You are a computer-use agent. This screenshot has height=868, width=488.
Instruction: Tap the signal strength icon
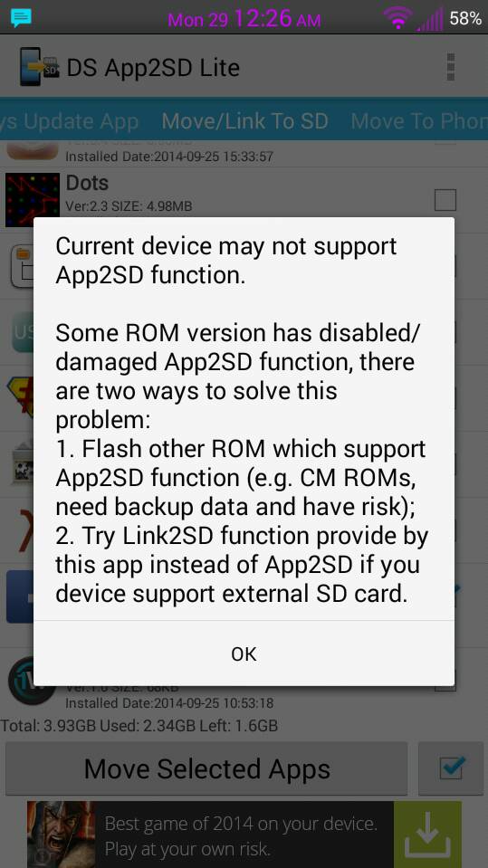[429, 19]
